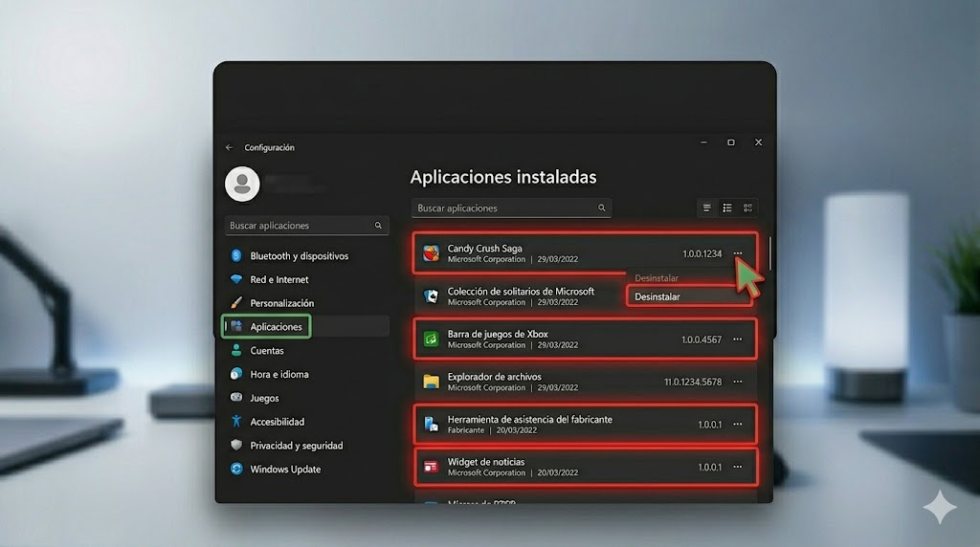This screenshot has height=547, width=980.
Task: Click the Bluetooth icon in sidebar
Action: [x=236, y=255]
